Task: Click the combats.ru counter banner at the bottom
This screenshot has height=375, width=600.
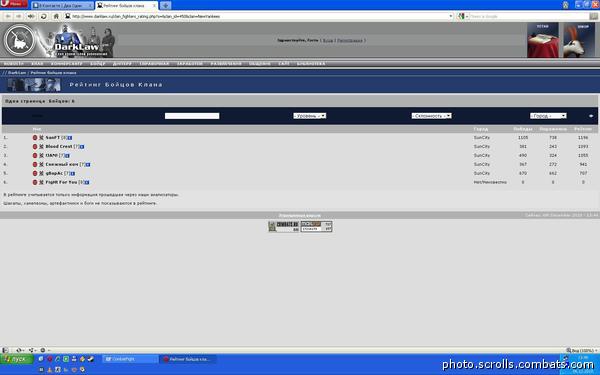Action: click(284, 227)
